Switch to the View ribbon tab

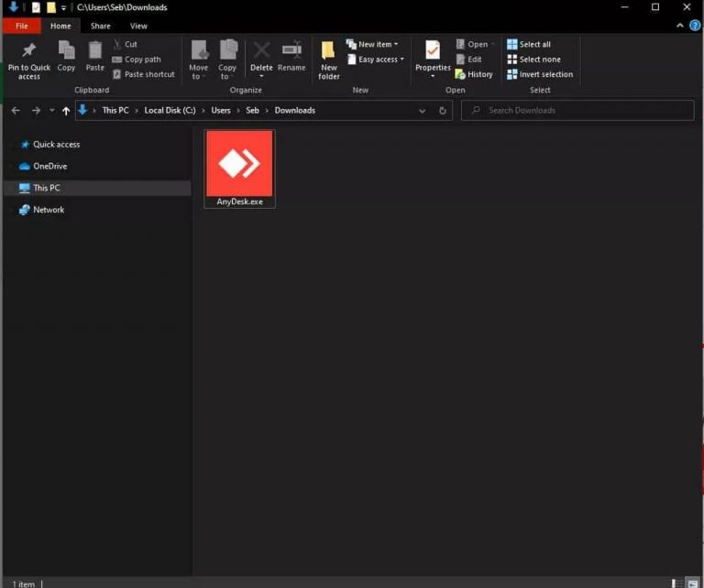(x=138, y=26)
